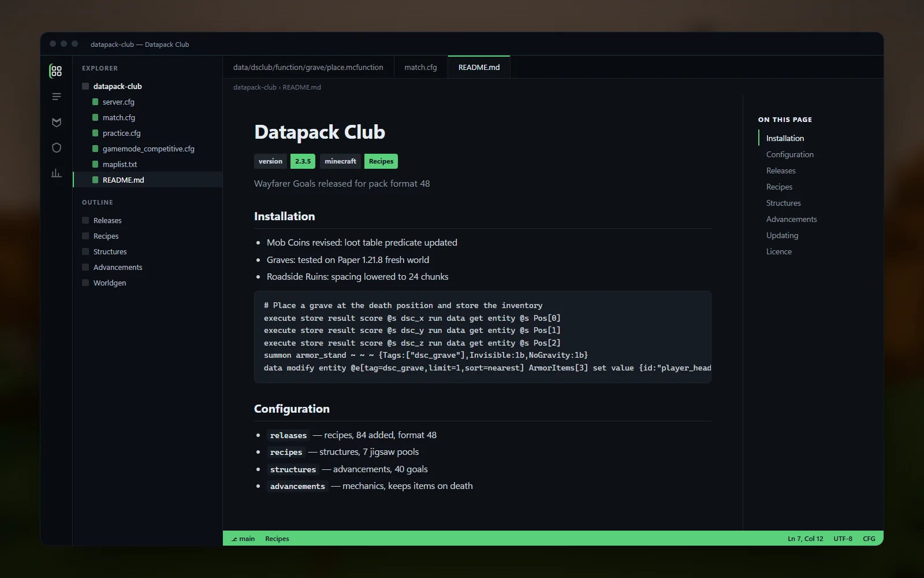Open practice.cfg from the explorer
The height and width of the screenshot is (578, 924).
coord(148,133)
